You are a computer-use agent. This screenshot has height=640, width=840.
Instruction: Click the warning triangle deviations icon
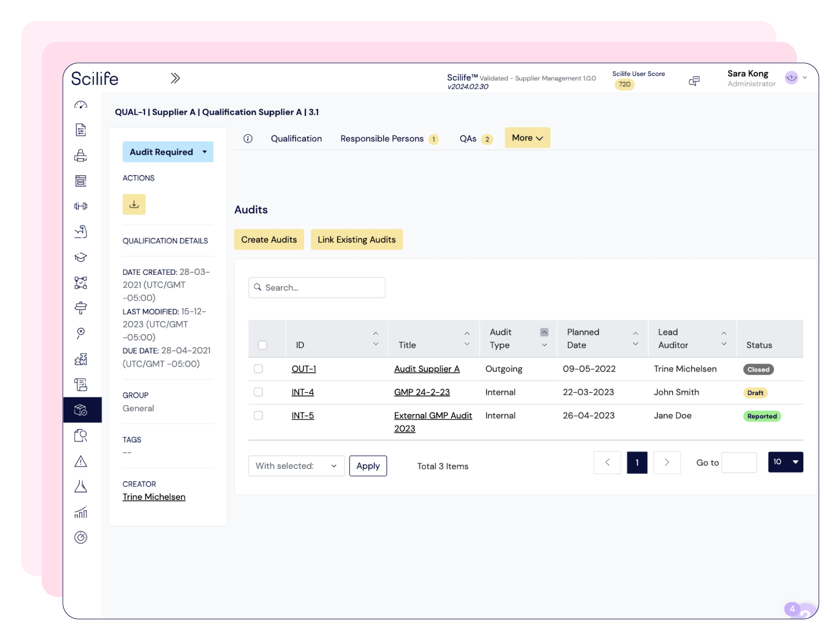[x=81, y=461]
